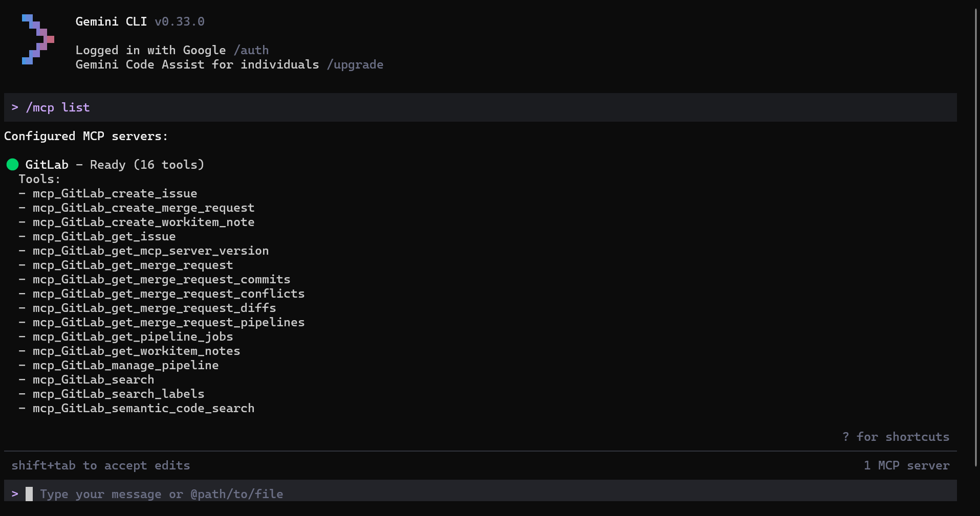This screenshot has width=980, height=516.
Task: Click the '/mcp list' command line
Action: 57,107
